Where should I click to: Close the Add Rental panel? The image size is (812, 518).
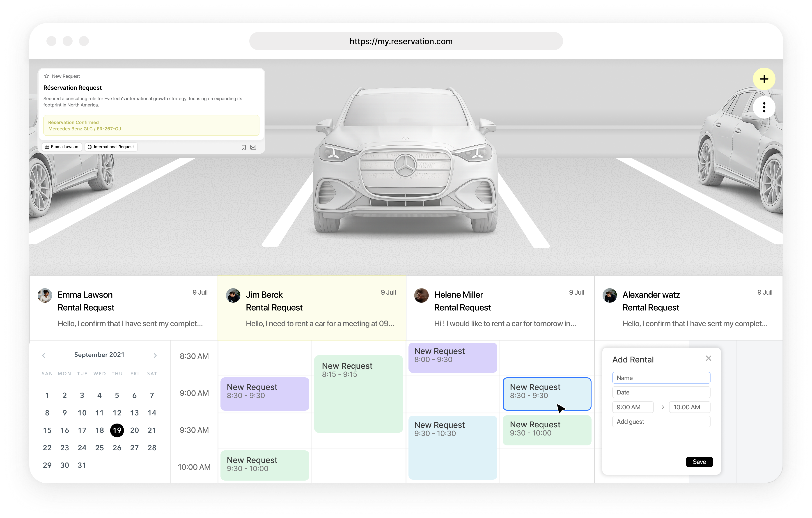pos(708,358)
